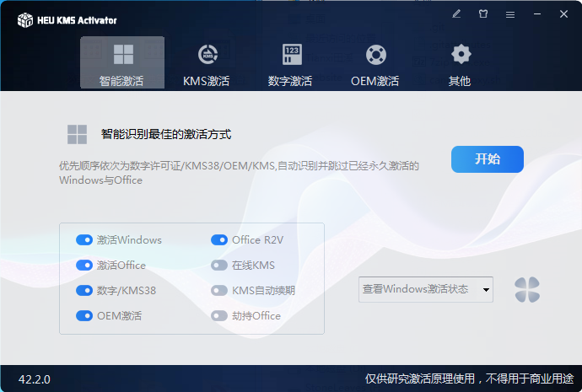Enable the KMS自动续期 switch

[219, 290]
